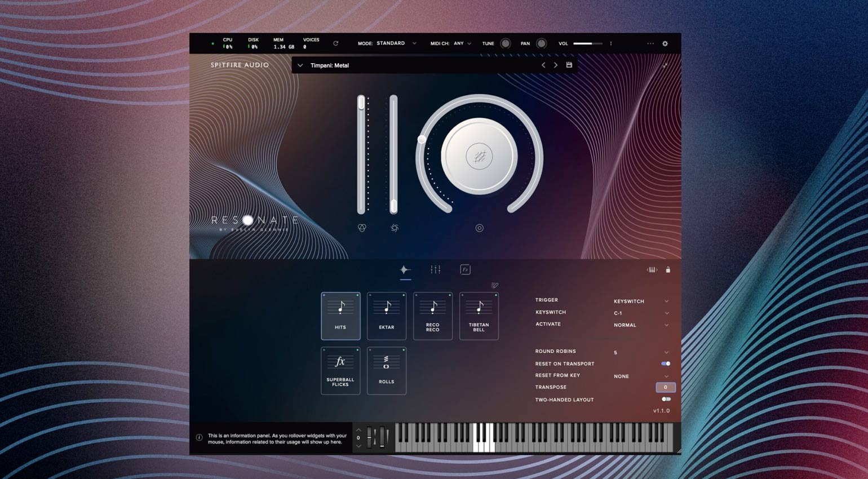868x479 pixels.
Task: Open the Activate Normal dropdown
Action: tap(641, 325)
